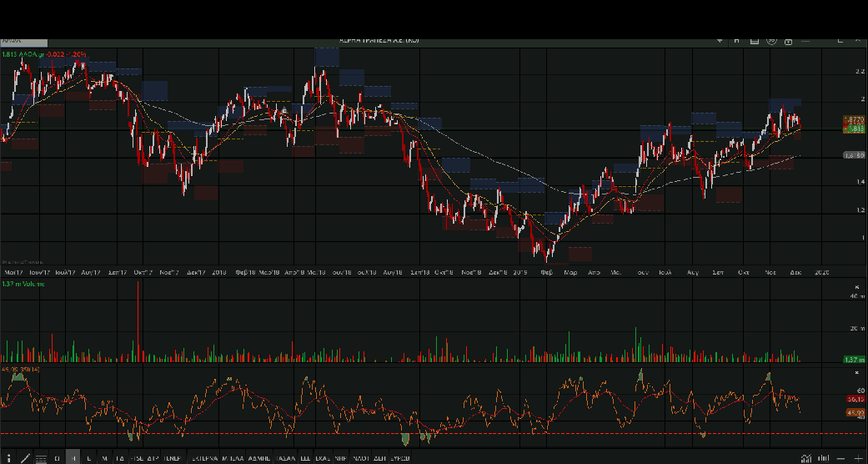Open the indicators chart icon
This screenshot has width=868, height=464.
(805, 458)
